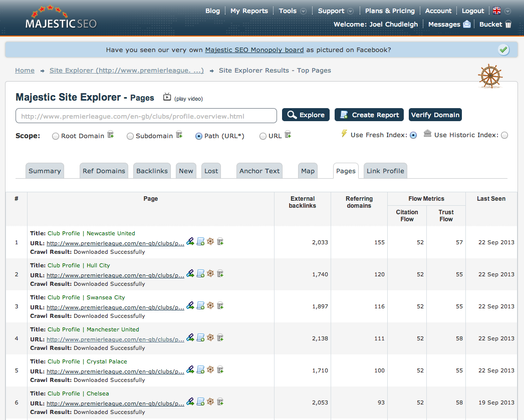
Task: Click the URL search input field
Action: pyautogui.click(x=146, y=116)
